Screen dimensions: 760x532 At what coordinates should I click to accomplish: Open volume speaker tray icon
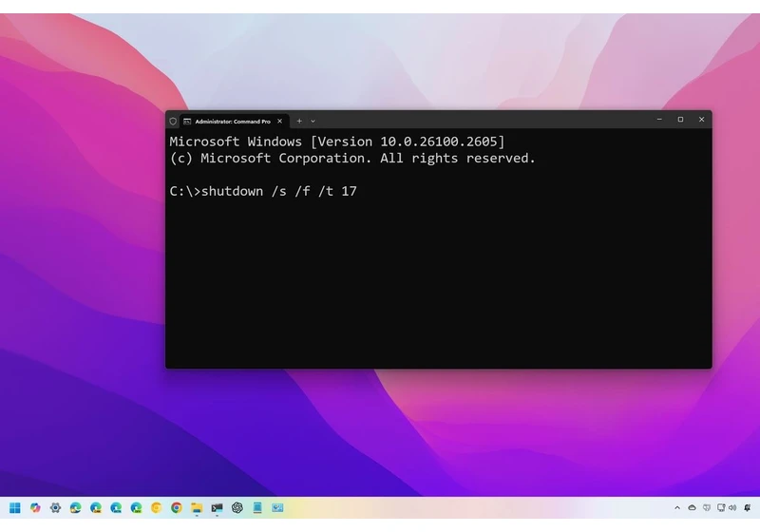click(x=732, y=507)
